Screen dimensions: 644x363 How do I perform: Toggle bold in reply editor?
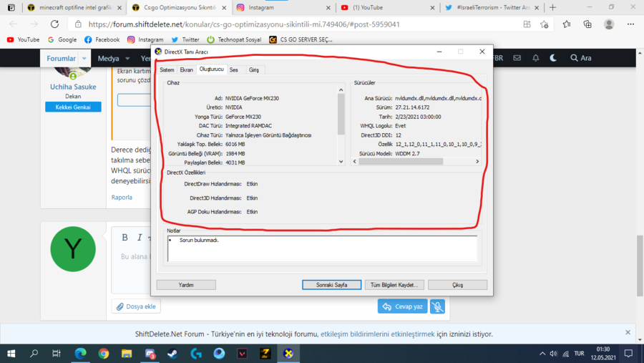(x=125, y=237)
